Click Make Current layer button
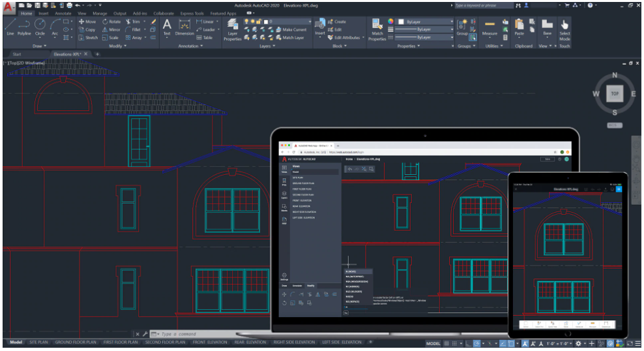 [x=291, y=29]
